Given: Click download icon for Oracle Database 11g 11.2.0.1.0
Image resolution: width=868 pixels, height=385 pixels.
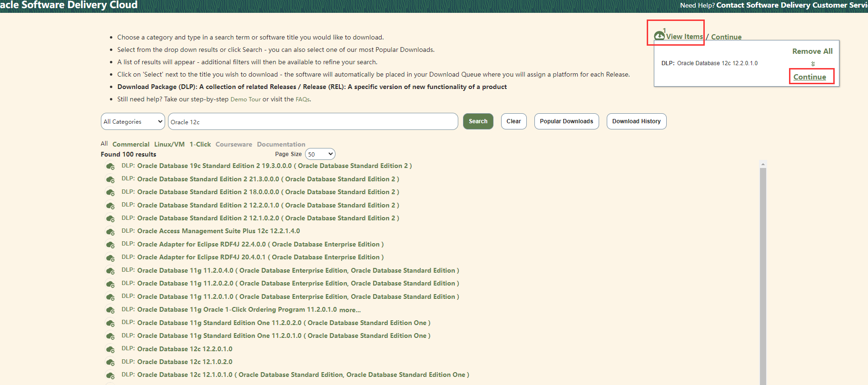Looking at the screenshot, I should [x=110, y=297].
